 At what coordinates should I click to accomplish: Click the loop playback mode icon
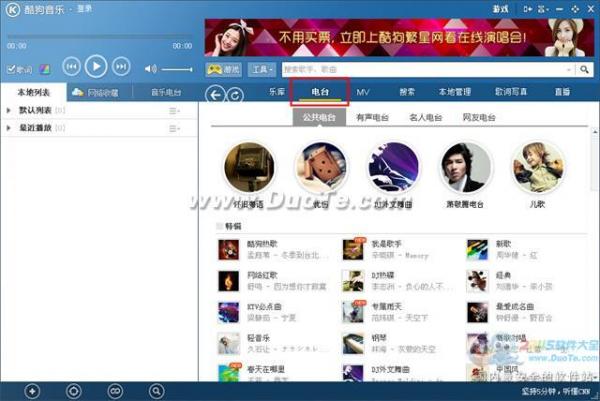pyautogui.click(x=115, y=391)
